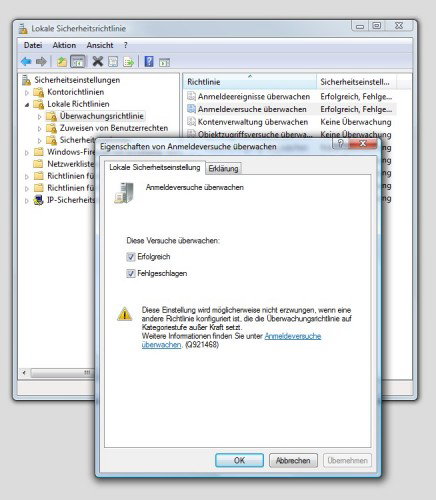Collapse the Lokale Richtlinien tree node

click(x=27, y=104)
